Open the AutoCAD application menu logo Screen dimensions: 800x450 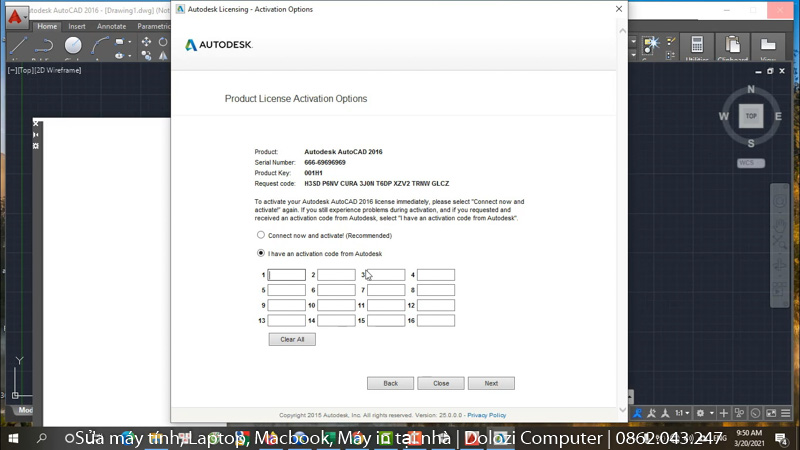(x=15, y=17)
